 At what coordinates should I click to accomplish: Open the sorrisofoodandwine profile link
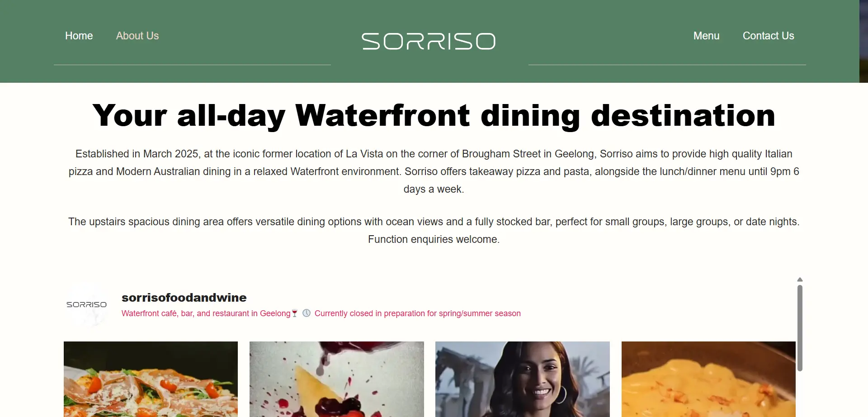(184, 298)
